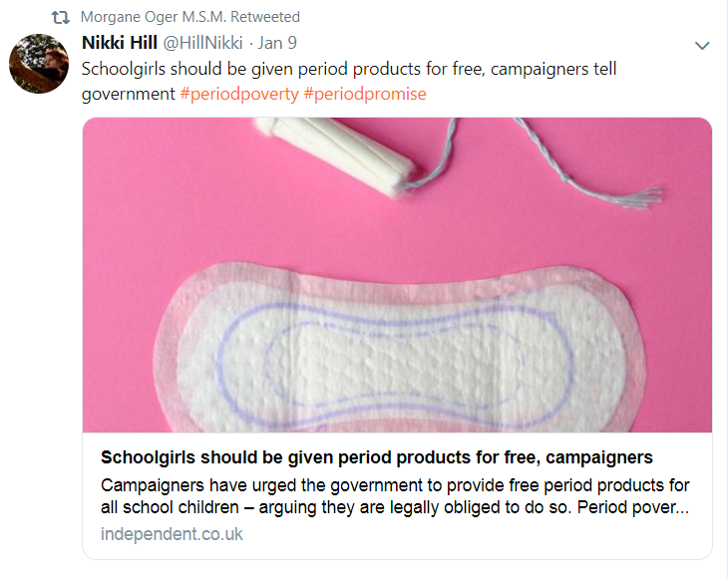Open the Jan 9 timestamp permalink
728x578 pixels.
(277, 43)
